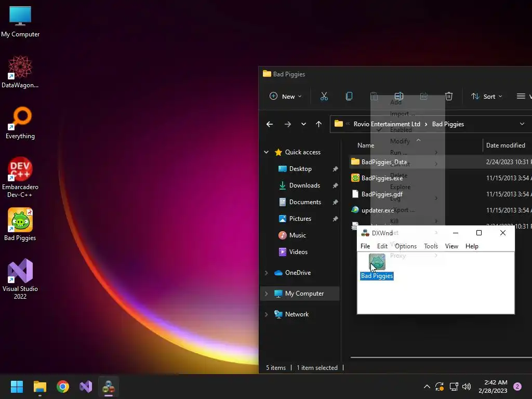Select Pictures in Quick access
The width and height of the screenshot is (532, 399).
[x=300, y=219]
